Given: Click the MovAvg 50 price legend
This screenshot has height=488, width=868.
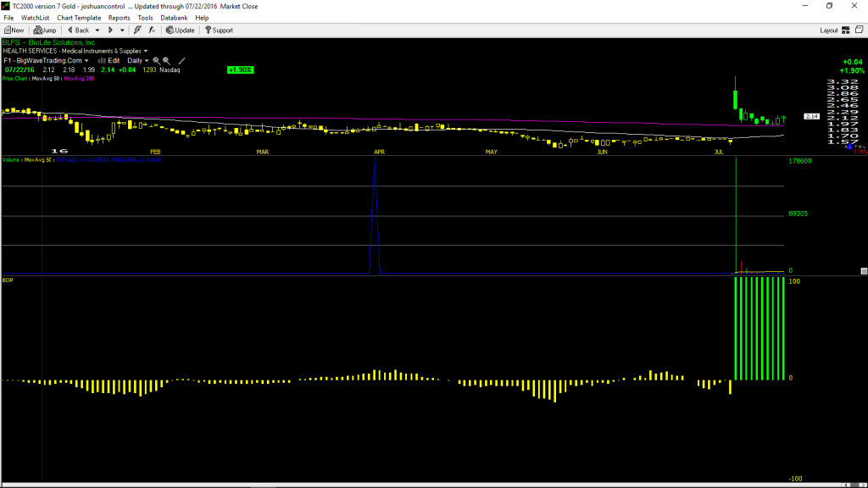Looking at the screenshot, I should [x=46, y=79].
